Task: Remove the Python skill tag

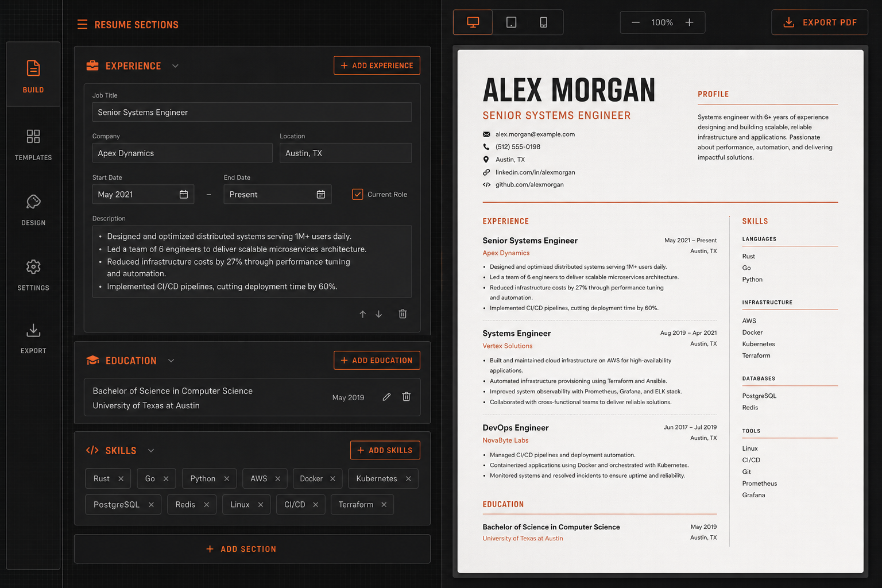Action: pos(226,478)
